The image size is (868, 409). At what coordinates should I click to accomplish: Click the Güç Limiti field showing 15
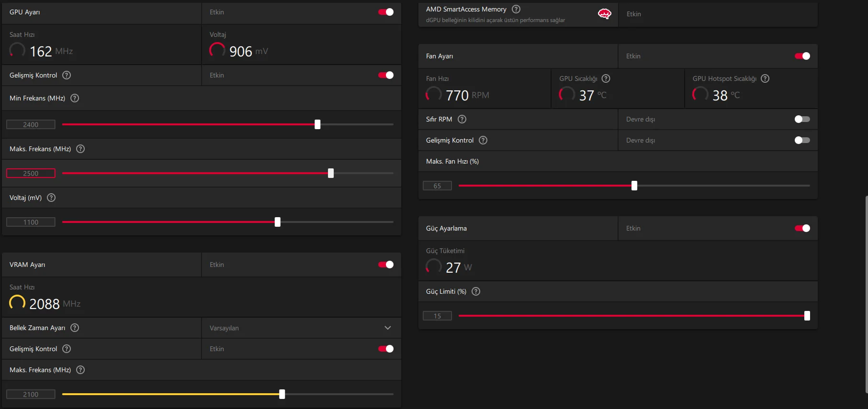tap(437, 316)
